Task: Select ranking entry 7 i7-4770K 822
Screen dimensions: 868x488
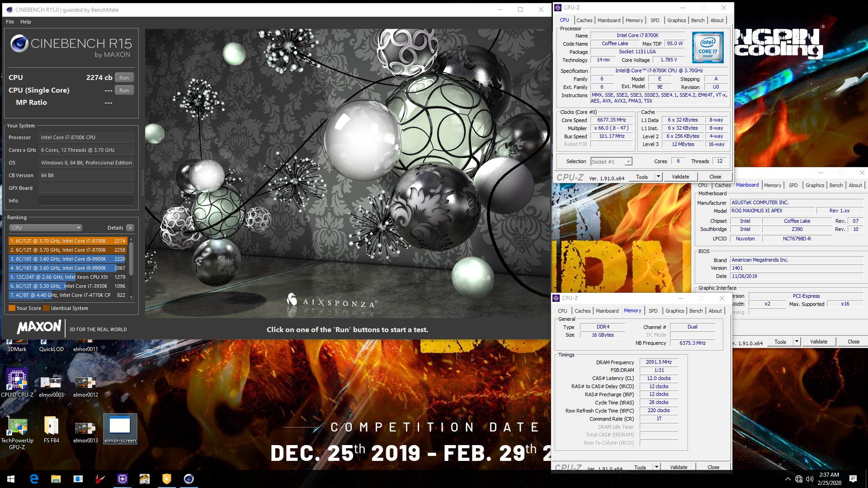Action: (x=67, y=295)
